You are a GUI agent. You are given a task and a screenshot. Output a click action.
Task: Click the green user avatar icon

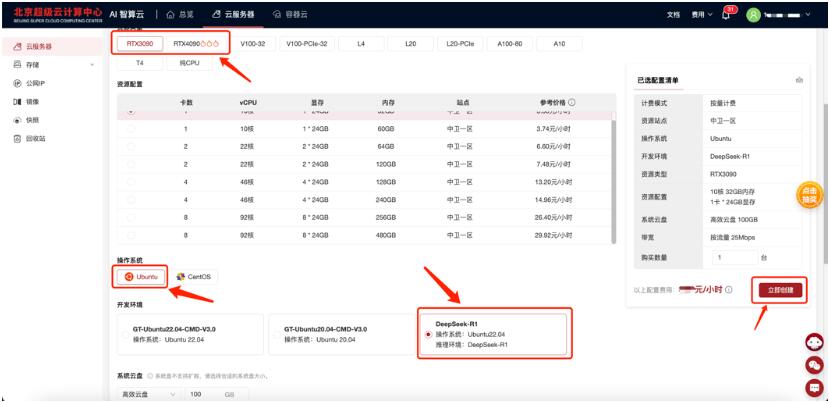point(753,15)
